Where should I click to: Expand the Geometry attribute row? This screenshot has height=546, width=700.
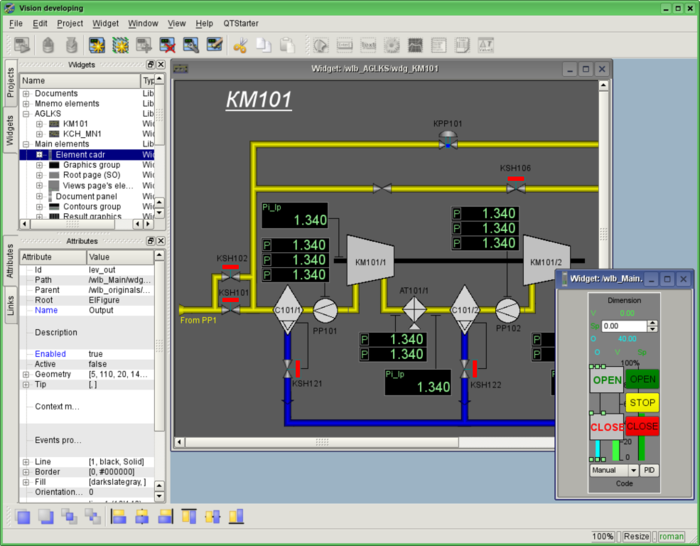26,374
